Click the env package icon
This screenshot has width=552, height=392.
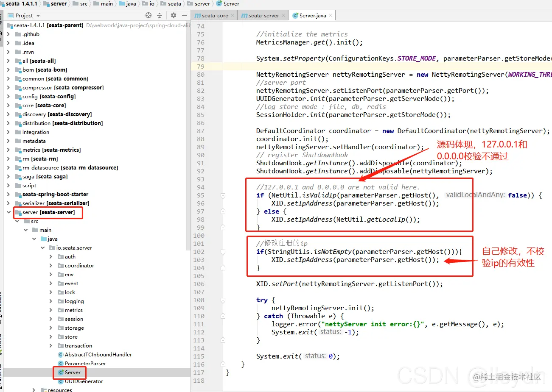pyautogui.click(x=61, y=275)
